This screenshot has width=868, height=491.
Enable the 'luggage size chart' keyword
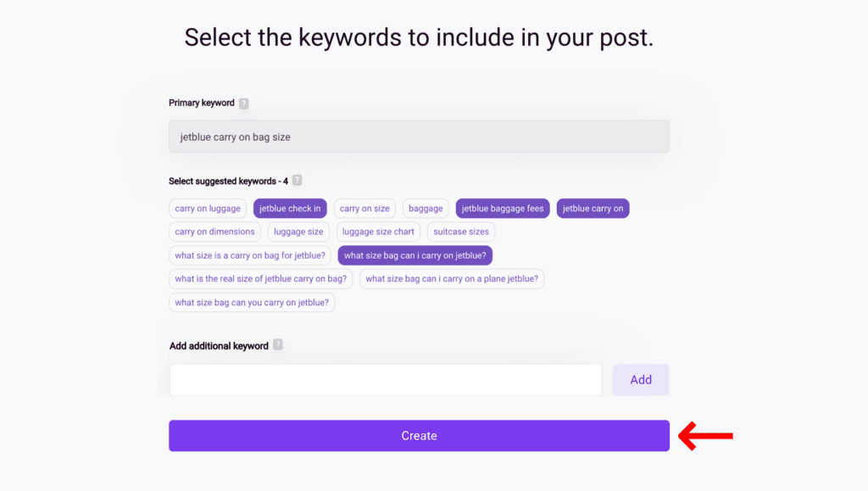click(x=379, y=232)
